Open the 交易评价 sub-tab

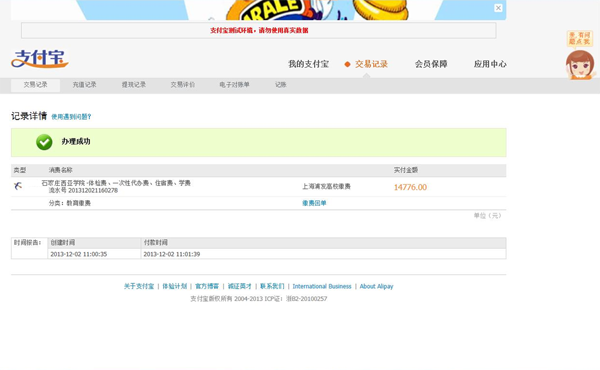click(x=183, y=85)
